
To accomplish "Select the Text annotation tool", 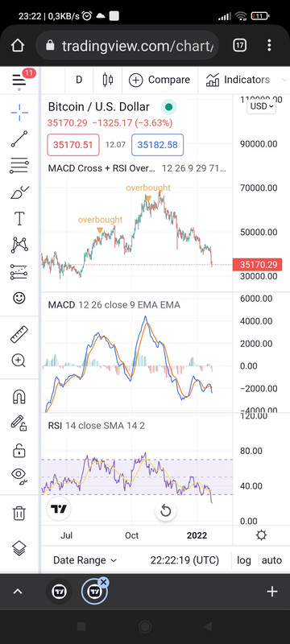I will coord(19,218).
